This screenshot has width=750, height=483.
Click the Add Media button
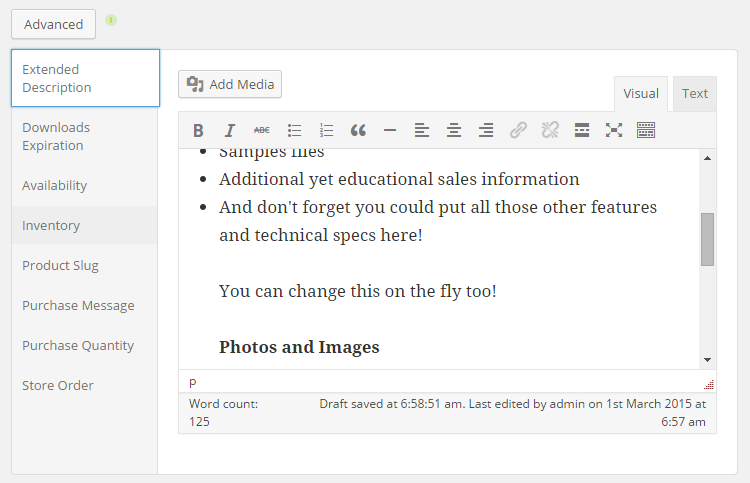[230, 84]
